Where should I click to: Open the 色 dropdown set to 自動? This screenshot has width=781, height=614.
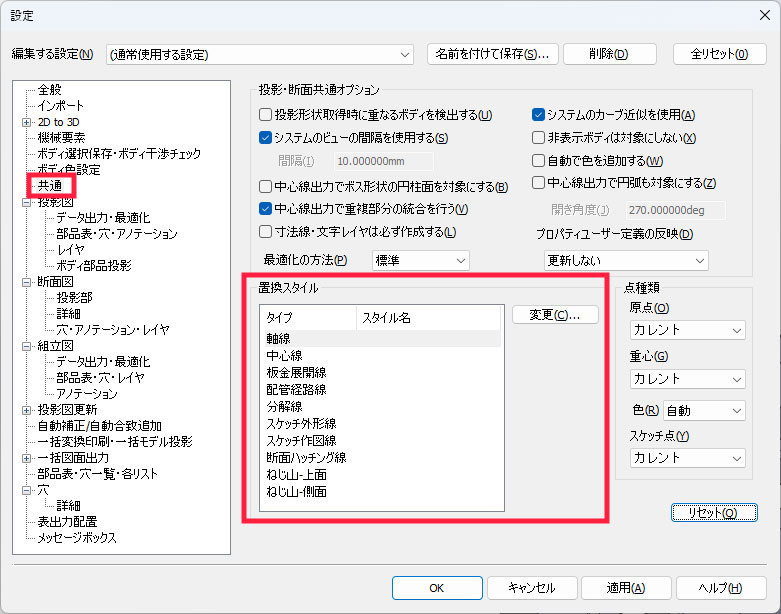point(703,410)
